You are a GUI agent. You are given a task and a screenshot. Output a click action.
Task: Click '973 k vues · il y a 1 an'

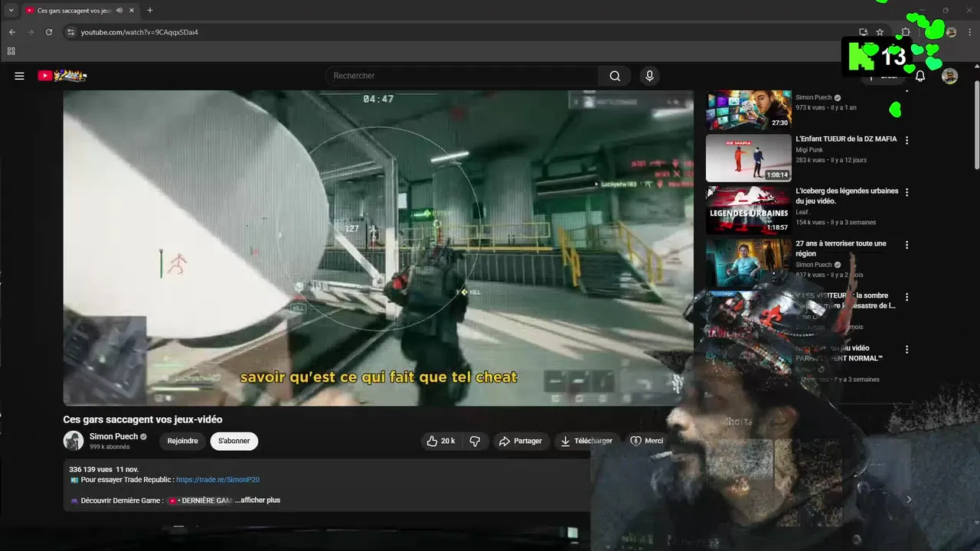click(x=826, y=108)
